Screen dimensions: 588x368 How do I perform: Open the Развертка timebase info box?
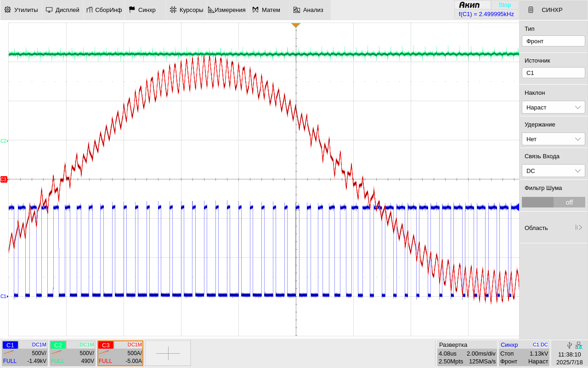pyautogui.click(x=467, y=353)
